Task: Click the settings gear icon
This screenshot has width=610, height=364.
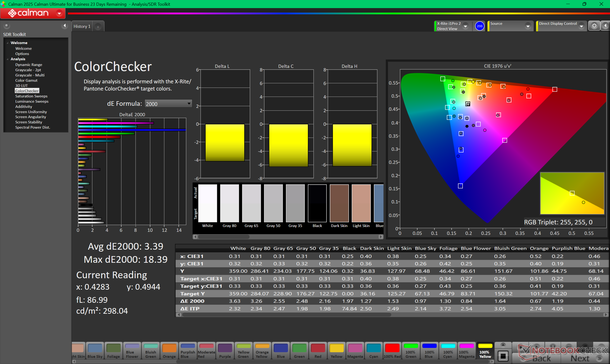Action: tap(594, 26)
